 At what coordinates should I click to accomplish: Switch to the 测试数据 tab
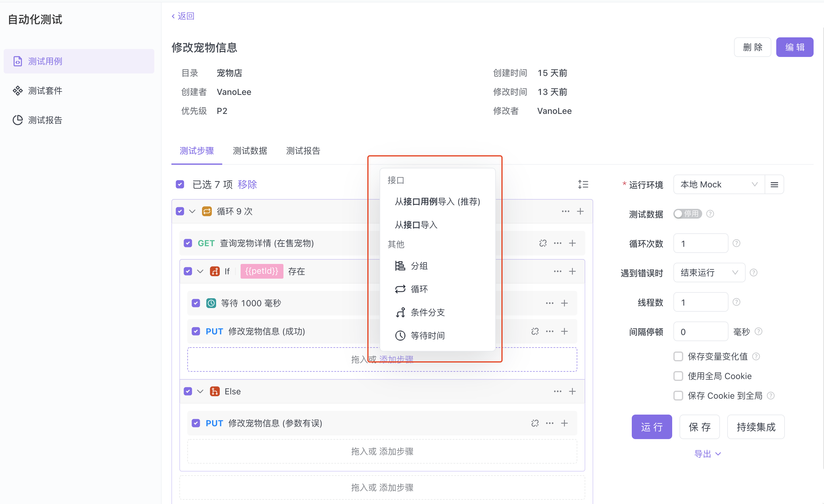[250, 151]
